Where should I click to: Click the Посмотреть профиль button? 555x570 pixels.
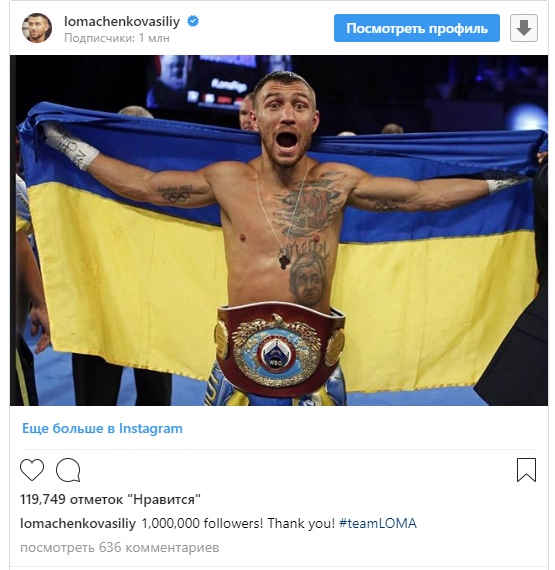tap(417, 28)
